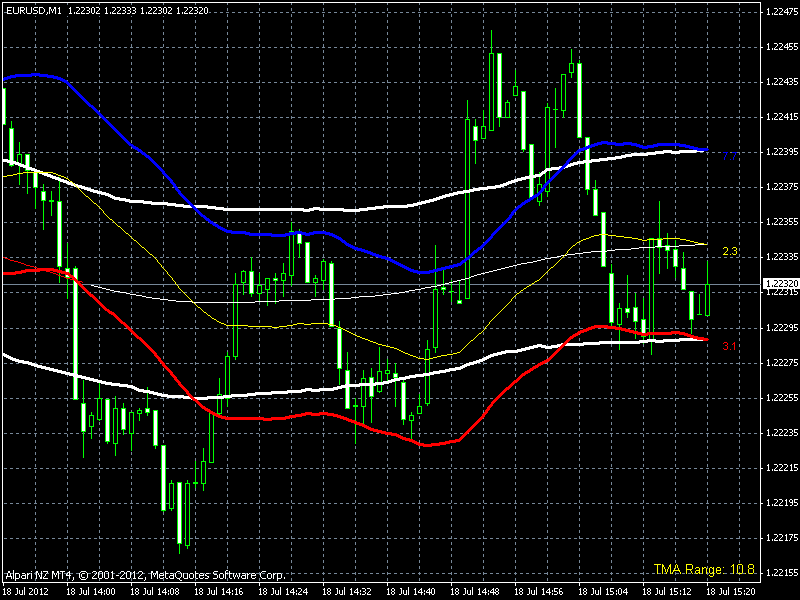Click the 1.22155 price axis label
Viewport: 800px width, 600px height.
[782, 572]
